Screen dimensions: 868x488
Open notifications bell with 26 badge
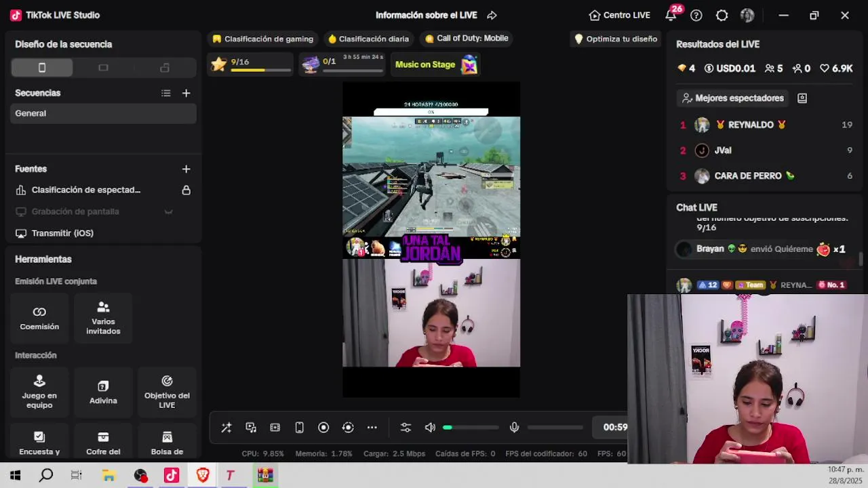point(671,15)
